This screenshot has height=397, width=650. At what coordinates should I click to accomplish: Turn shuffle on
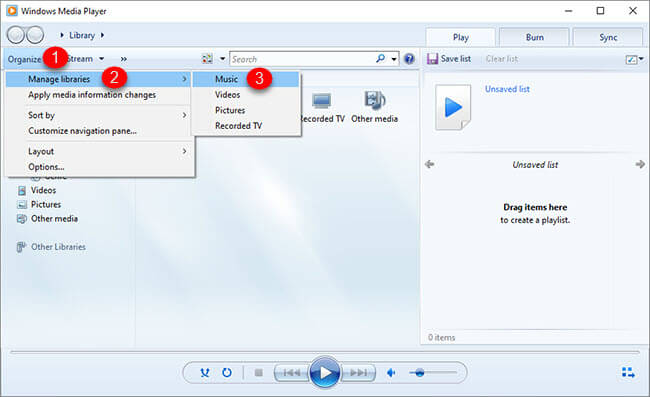(x=205, y=373)
